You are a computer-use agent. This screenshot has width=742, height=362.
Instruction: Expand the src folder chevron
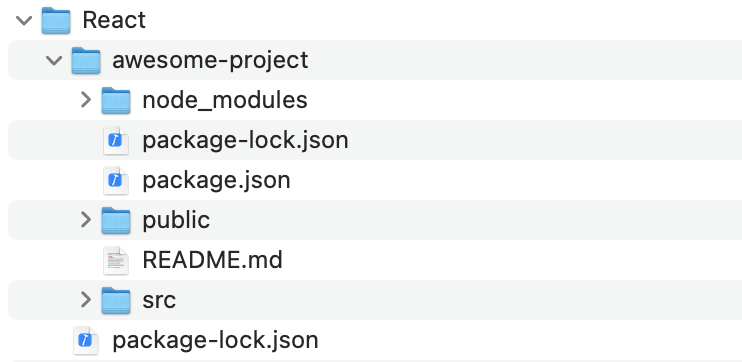point(86,300)
